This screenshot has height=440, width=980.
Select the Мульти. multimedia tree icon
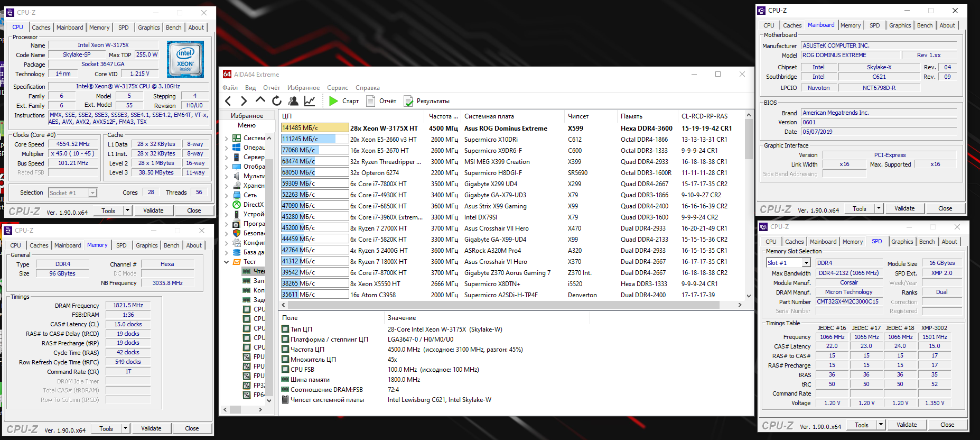click(237, 176)
